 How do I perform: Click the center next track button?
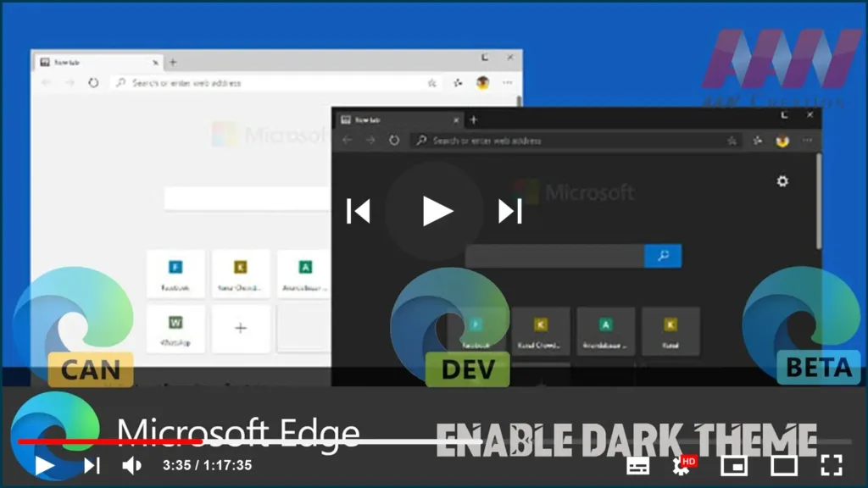509,211
